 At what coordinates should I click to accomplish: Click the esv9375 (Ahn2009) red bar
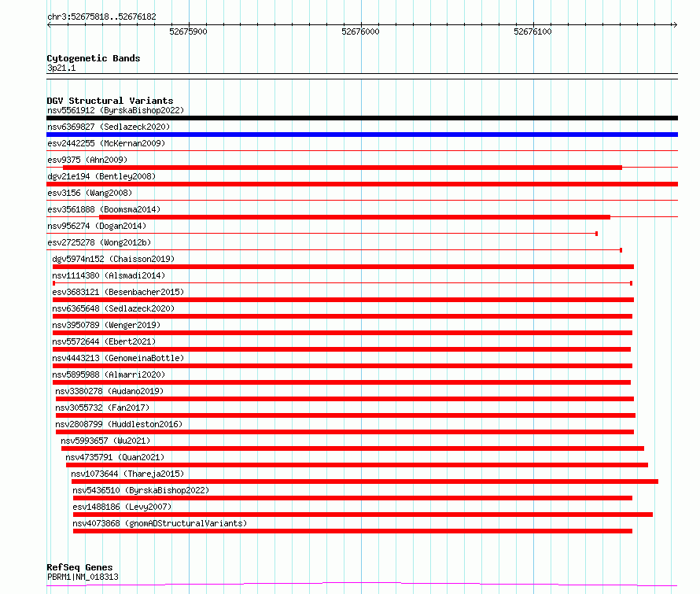click(x=342, y=168)
